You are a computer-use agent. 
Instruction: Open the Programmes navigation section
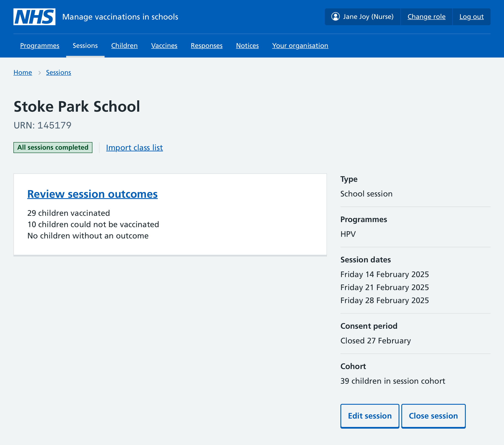click(x=39, y=46)
